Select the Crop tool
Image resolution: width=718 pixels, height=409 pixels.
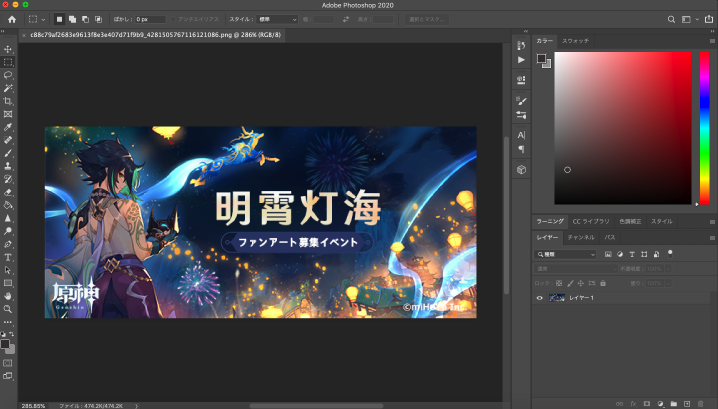[8, 101]
